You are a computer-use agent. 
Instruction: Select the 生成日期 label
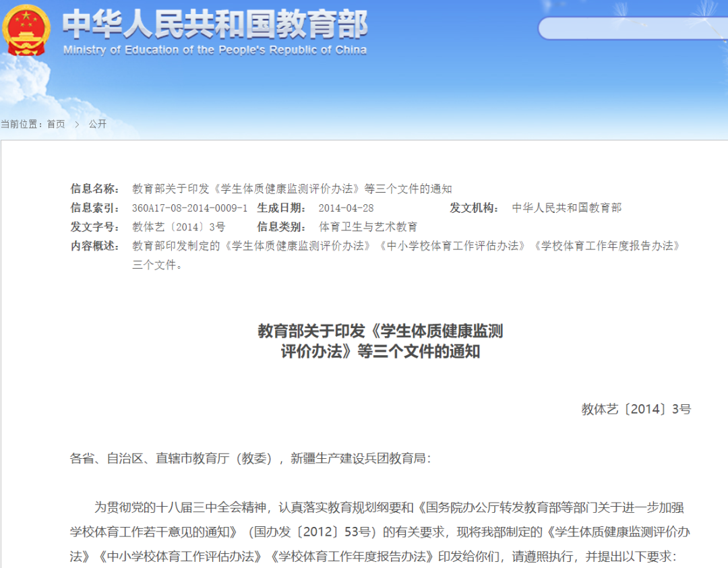[x=281, y=208]
